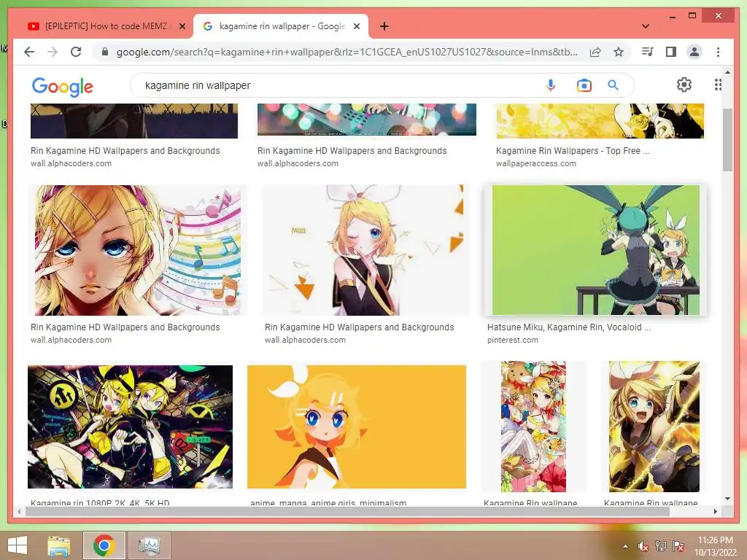Open the top-row dark fence wallpaper image
This screenshot has height=560, width=747.
(134, 121)
